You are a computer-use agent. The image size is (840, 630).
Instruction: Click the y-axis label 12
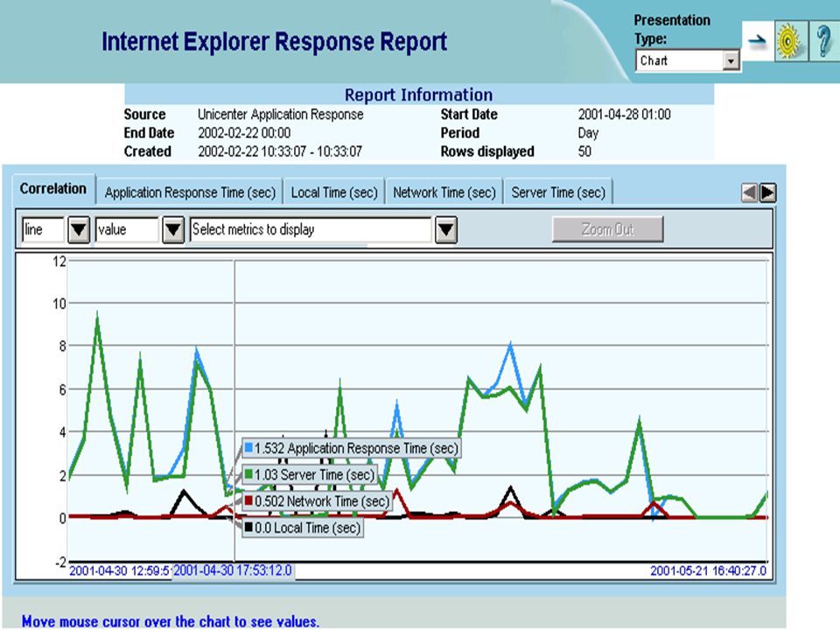tap(59, 262)
